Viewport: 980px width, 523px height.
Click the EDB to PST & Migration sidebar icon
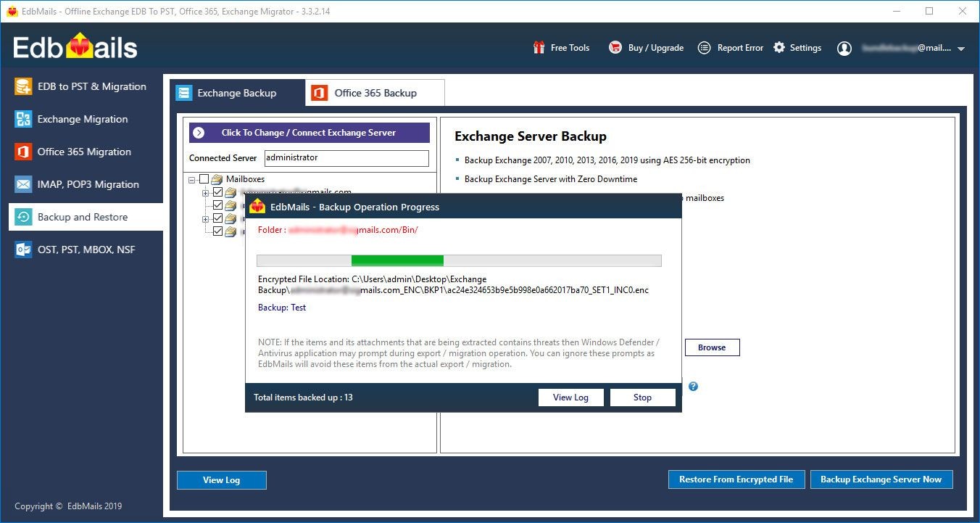click(x=24, y=86)
